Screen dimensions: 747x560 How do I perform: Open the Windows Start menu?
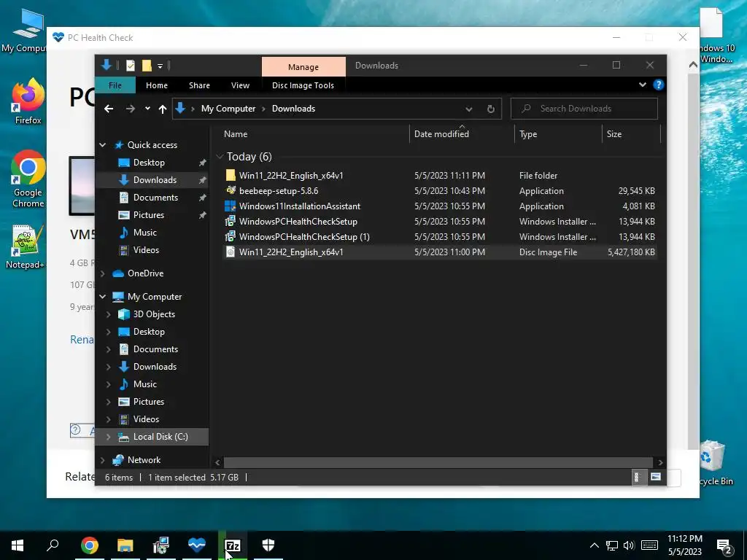pyautogui.click(x=18, y=545)
